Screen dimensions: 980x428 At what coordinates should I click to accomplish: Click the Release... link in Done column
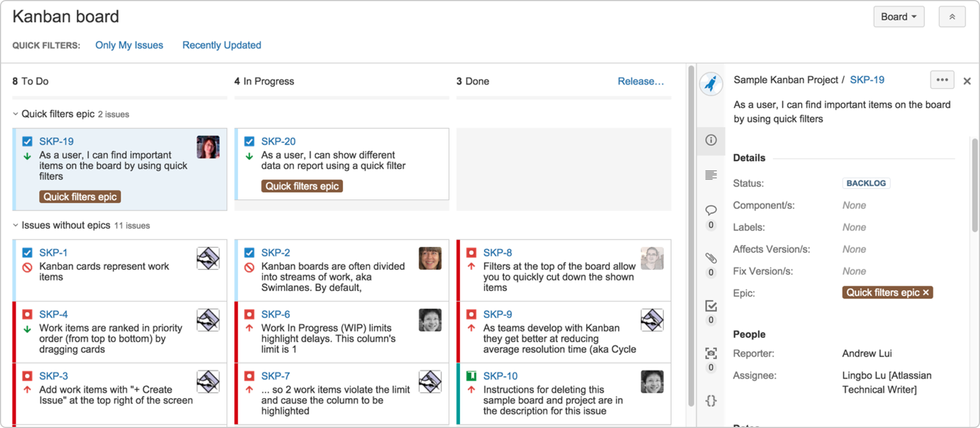(640, 81)
